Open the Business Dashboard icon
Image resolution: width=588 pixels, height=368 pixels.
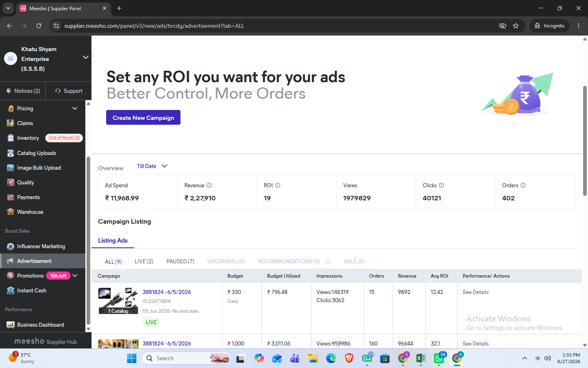[x=11, y=325]
